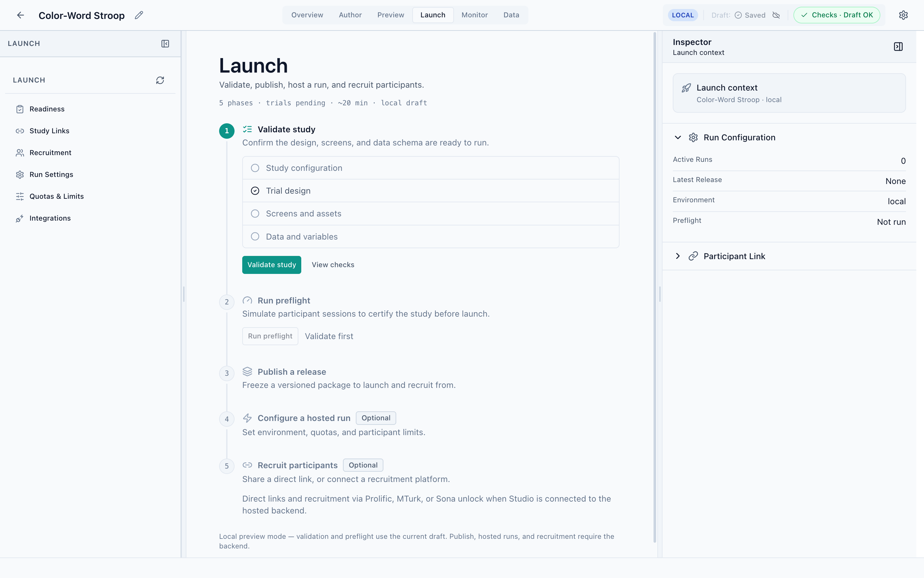The image size is (924, 578).
Task: Click the Checks · Draft OK status pill
Action: pos(836,15)
